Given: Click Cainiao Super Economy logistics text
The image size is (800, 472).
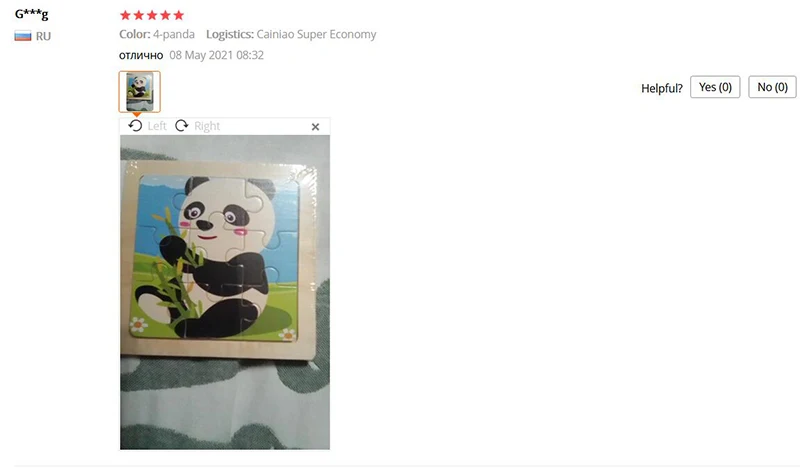Looking at the screenshot, I should [316, 34].
